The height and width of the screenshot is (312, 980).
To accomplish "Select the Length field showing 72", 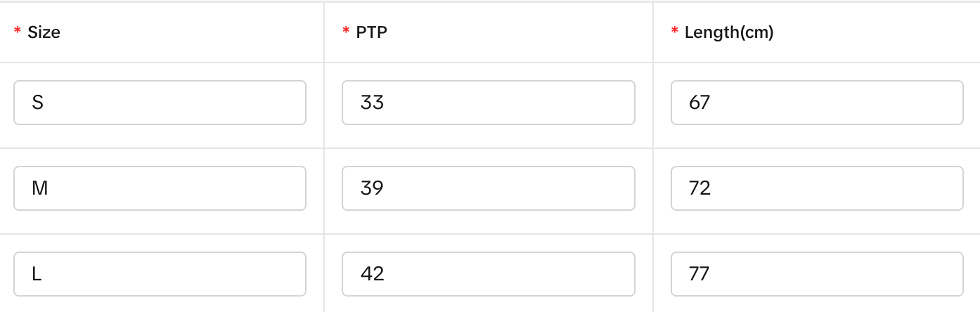I will click(x=816, y=188).
